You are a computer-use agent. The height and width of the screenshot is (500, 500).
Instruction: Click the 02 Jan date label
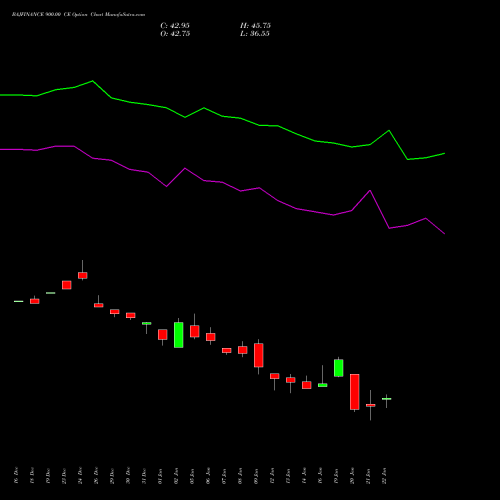tap(176, 476)
